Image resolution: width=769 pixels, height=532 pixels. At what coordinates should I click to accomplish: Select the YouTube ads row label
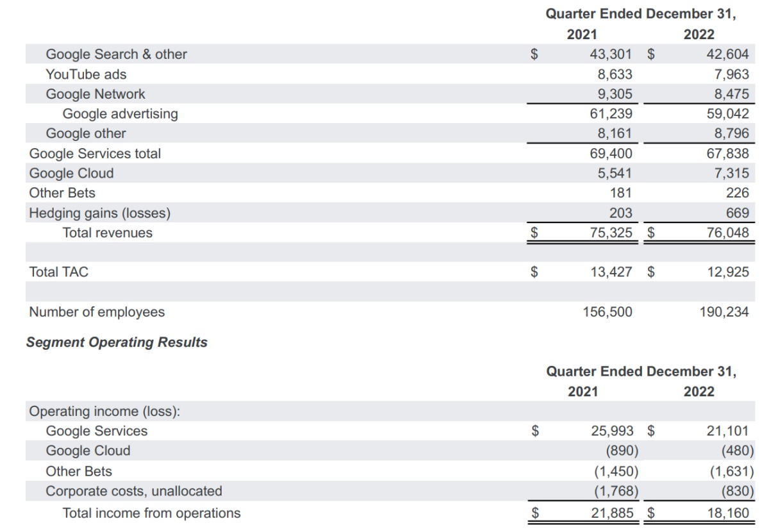tap(86, 74)
